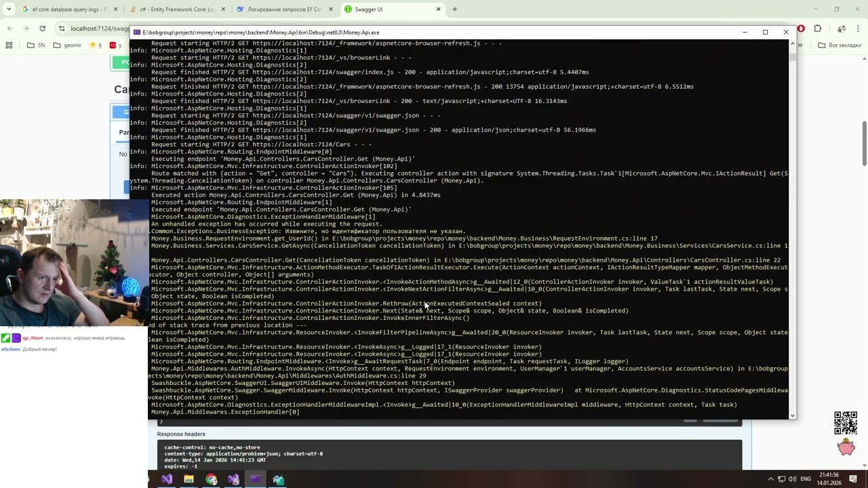Open the Chrome extensions puzzle menu
This screenshot has width=868, height=488.
pos(817,28)
